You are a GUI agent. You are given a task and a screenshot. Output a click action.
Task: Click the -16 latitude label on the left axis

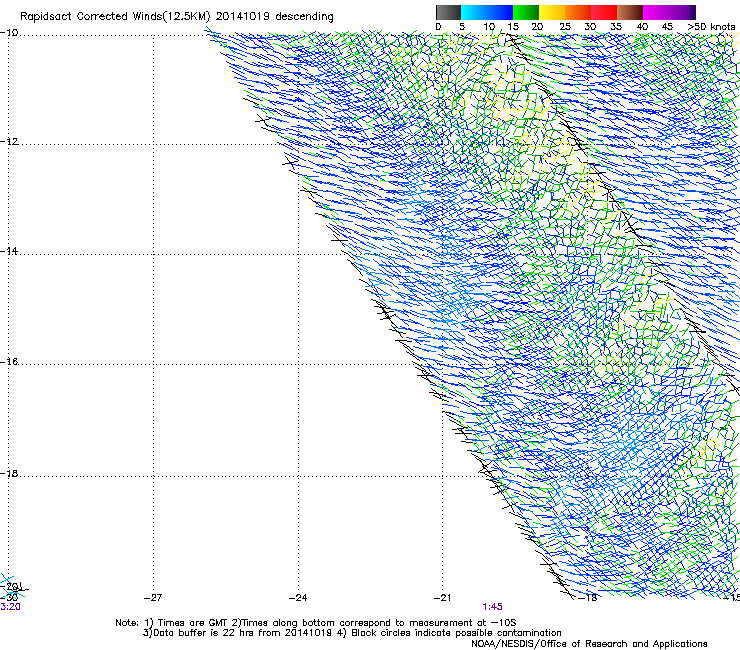pos(9,362)
